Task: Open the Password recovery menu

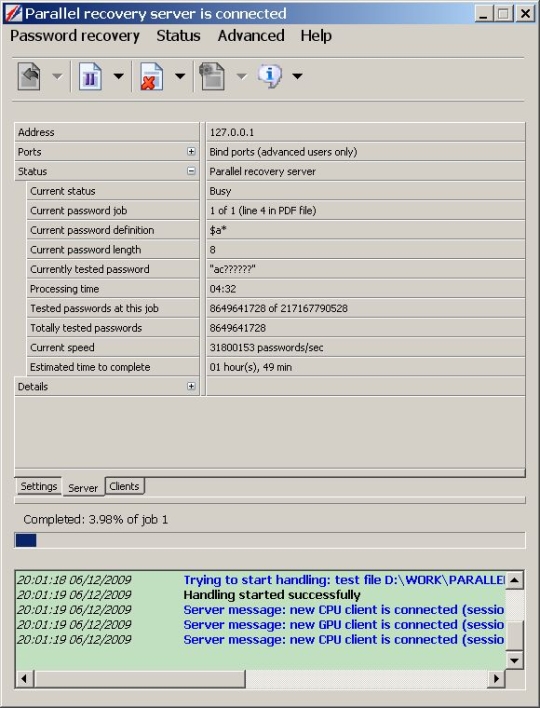Action: [x=75, y=36]
